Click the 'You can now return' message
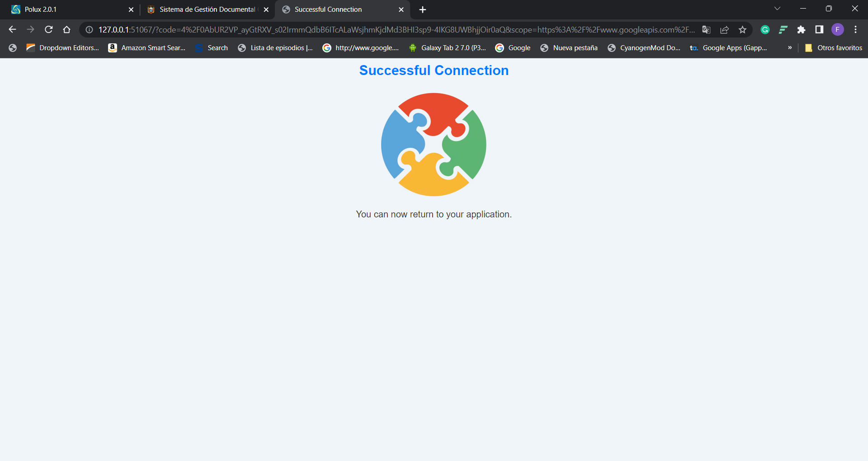 click(434, 214)
